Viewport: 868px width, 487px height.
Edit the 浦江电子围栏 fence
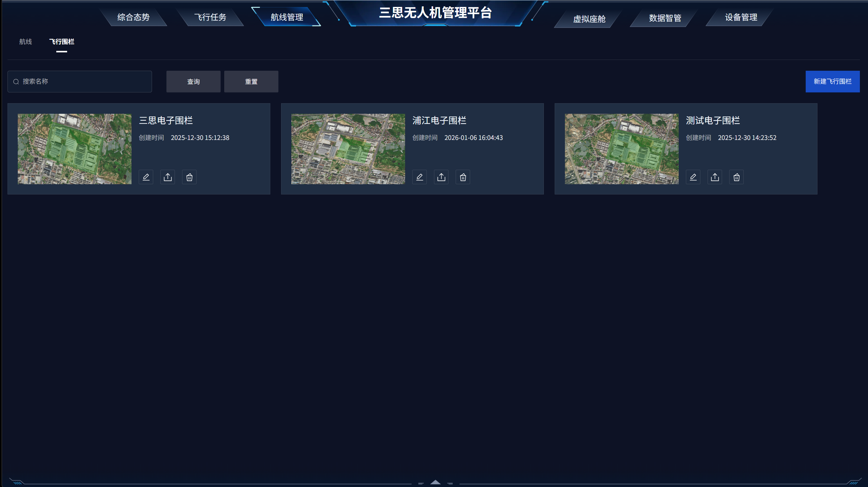(x=420, y=177)
